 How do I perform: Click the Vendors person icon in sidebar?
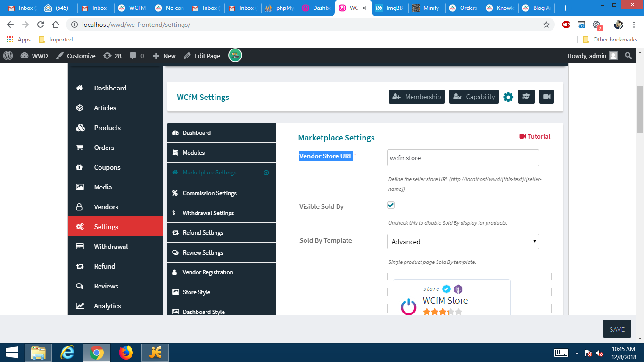(80, 207)
